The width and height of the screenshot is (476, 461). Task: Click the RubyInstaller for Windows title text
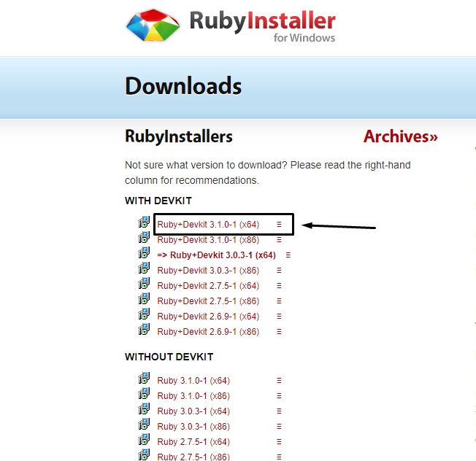click(263, 26)
